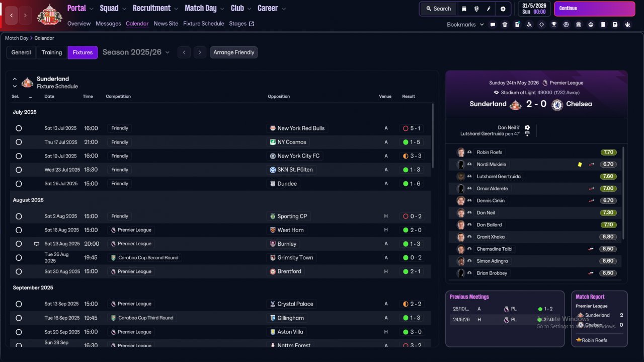This screenshot has height=362, width=644.
Task: Open the Fixture Schedule subtab
Action: [x=204, y=24]
